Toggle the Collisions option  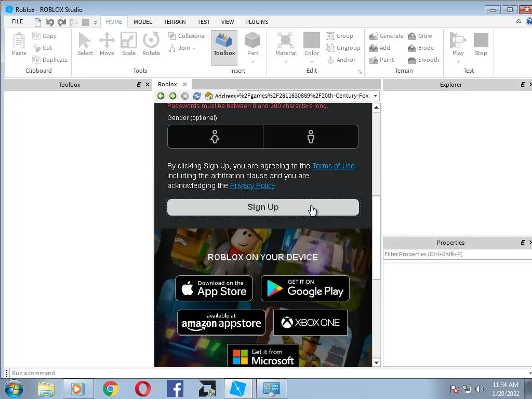(x=186, y=36)
